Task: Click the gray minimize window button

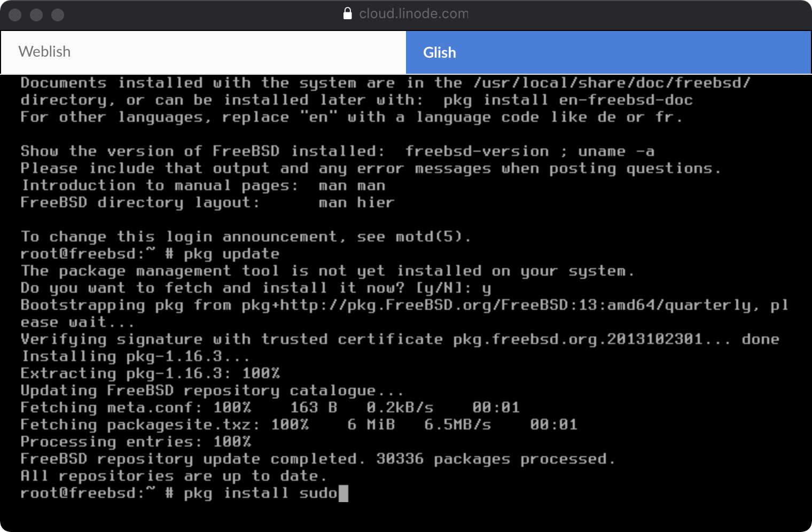Action: click(x=36, y=15)
